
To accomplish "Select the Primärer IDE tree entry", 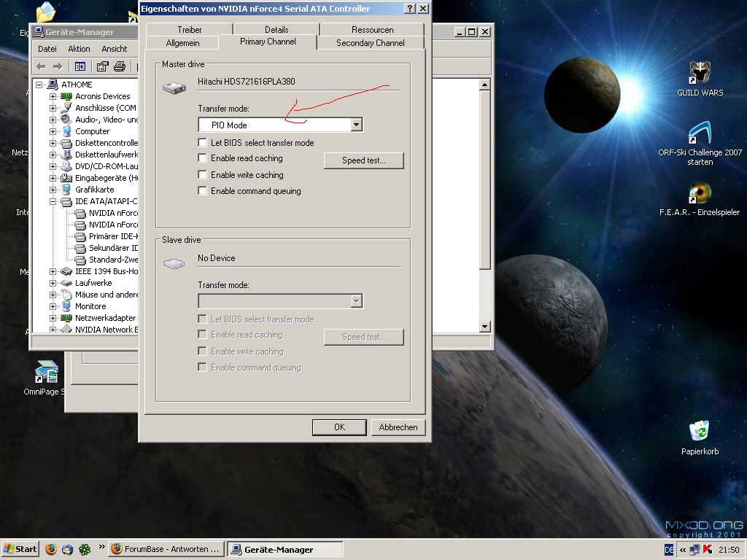I will click(x=113, y=236).
